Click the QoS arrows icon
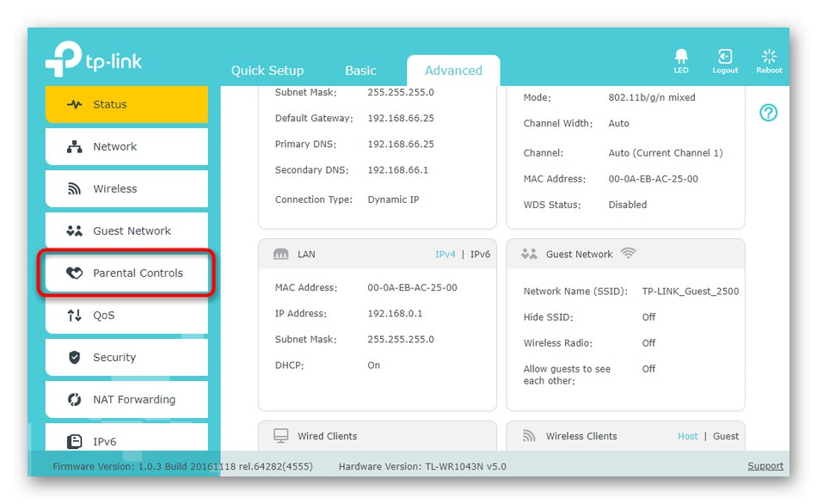The width and height of the screenshot is (817, 504). pyautogui.click(x=75, y=316)
